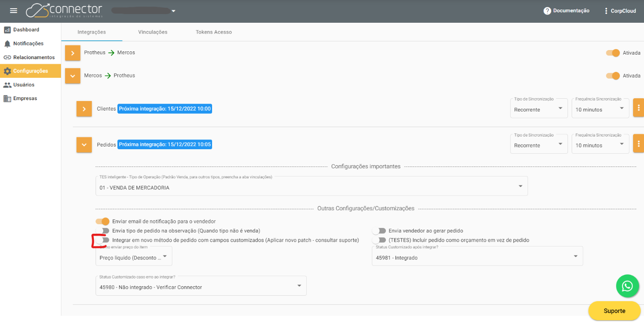644x323 pixels.
Task: Open the TES inteligente Tipo de Operação dropdown
Action: (x=312, y=186)
